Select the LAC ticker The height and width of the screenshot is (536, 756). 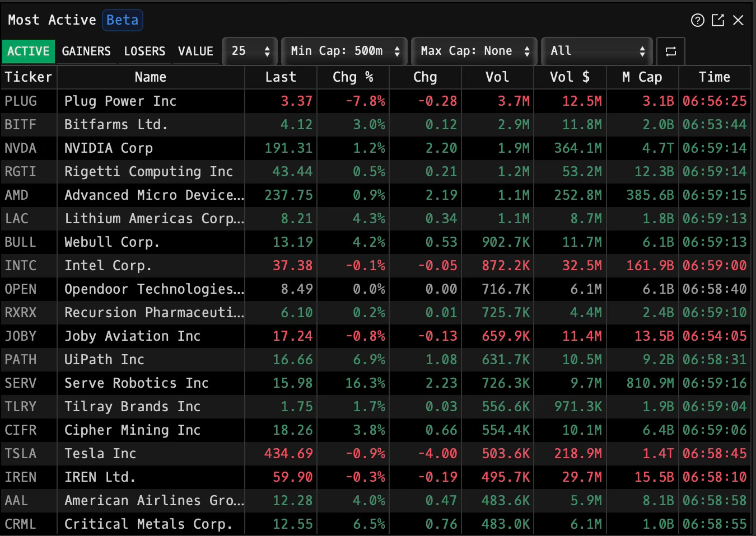point(16,219)
